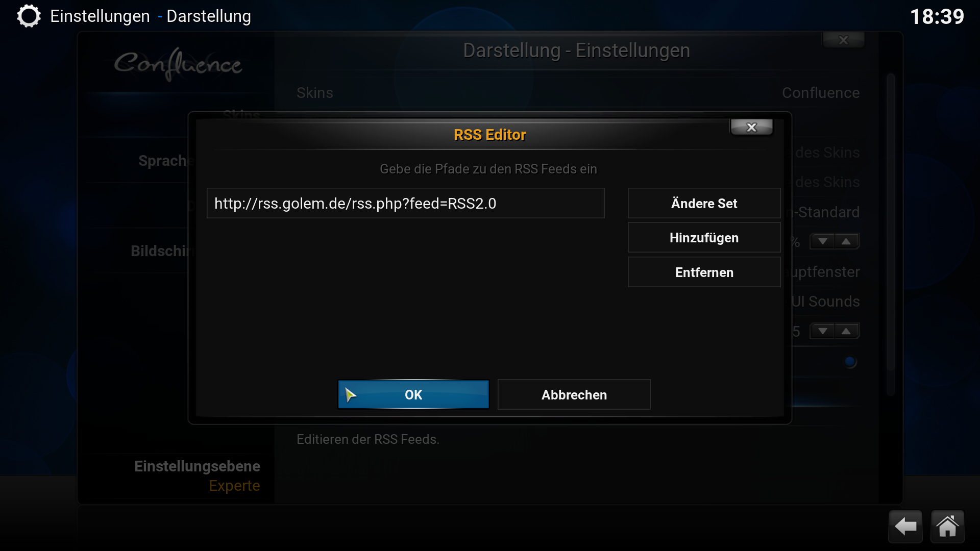980x551 pixels.
Task: Click the home icon in bottom bar
Action: tap(947, 527)
